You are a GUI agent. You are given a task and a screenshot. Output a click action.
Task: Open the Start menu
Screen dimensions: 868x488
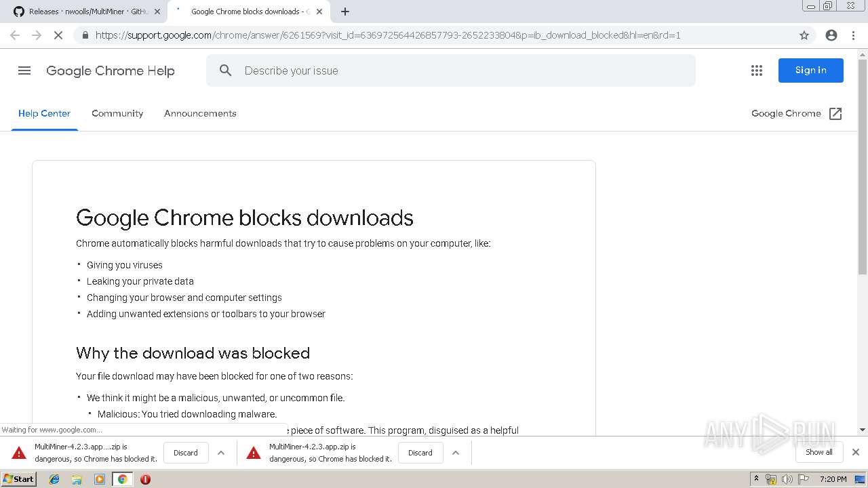[x=18, y=479]
